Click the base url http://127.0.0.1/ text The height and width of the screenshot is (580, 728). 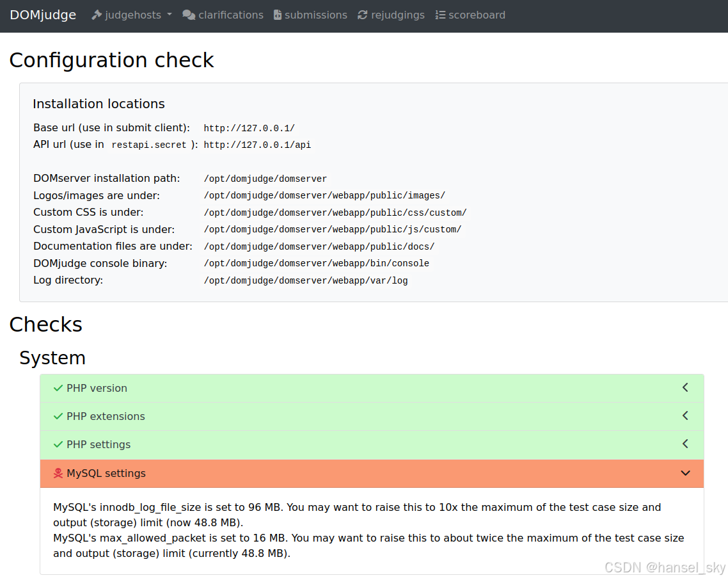(x=249, y=128)
